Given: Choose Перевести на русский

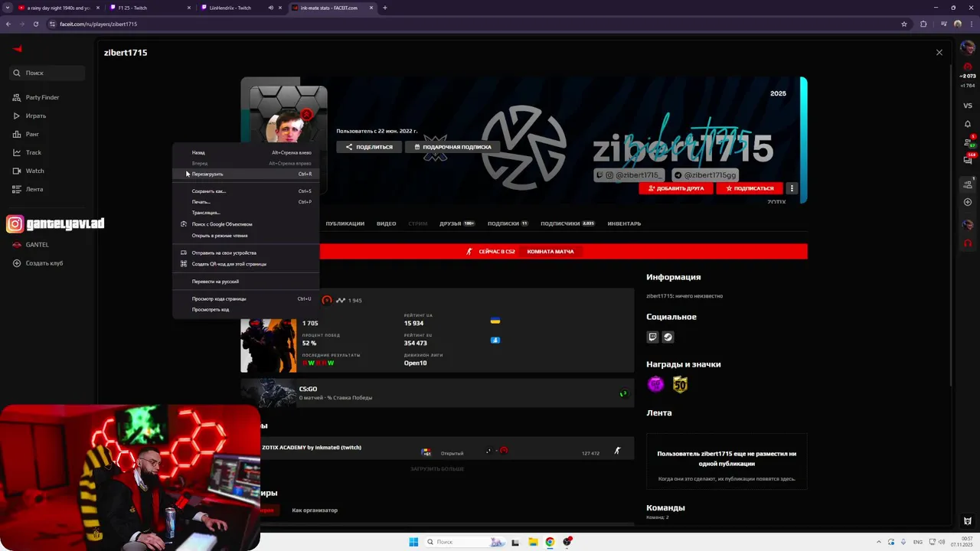Looking at the screenshot, I should tap(245, 282).
